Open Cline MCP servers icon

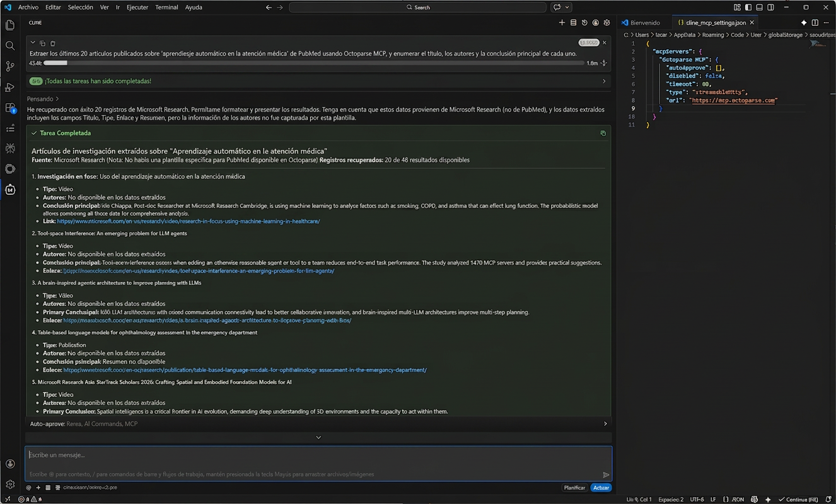[573, 23]
